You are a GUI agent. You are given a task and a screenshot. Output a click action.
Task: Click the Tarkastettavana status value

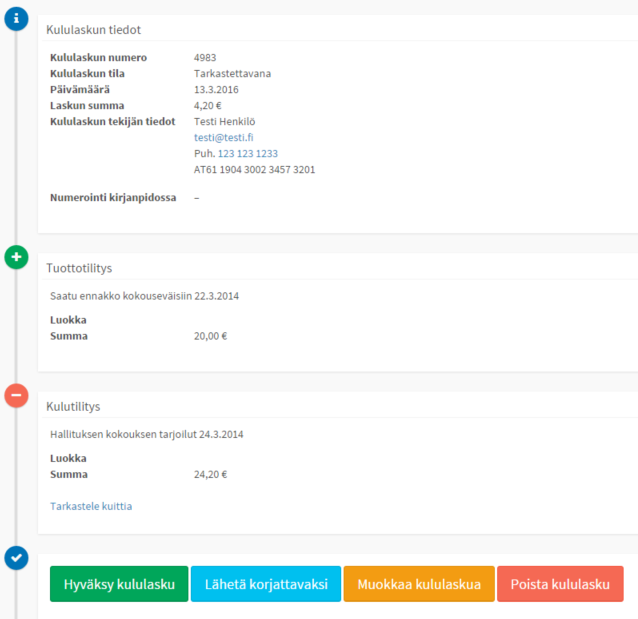[232, 74]
